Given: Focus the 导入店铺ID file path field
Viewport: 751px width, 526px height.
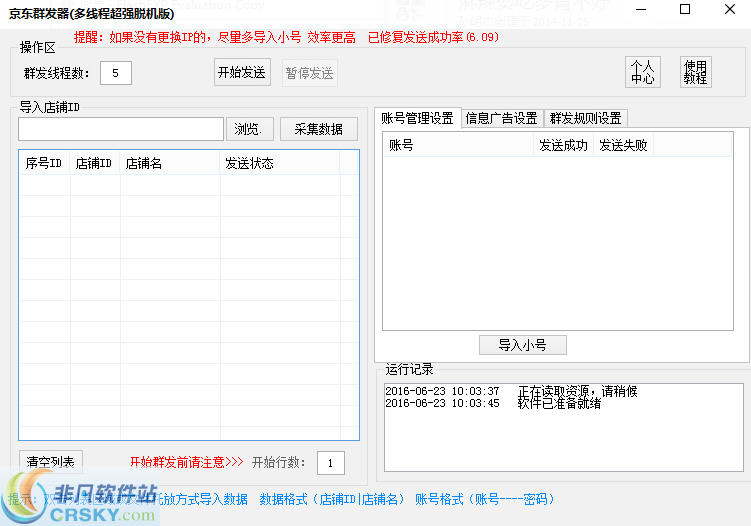Looking at the screenshot, I should pyautogui.click(x=121, y=129).
